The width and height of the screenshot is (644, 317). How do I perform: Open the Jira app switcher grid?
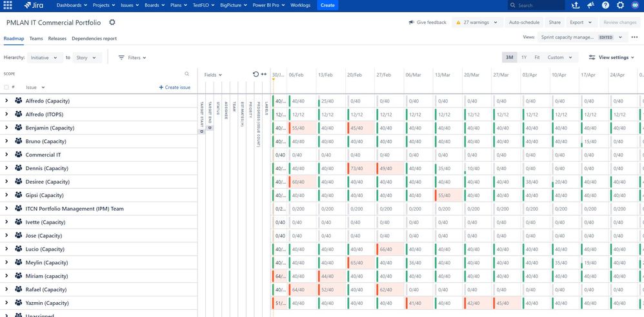click(x=8, y=5)
